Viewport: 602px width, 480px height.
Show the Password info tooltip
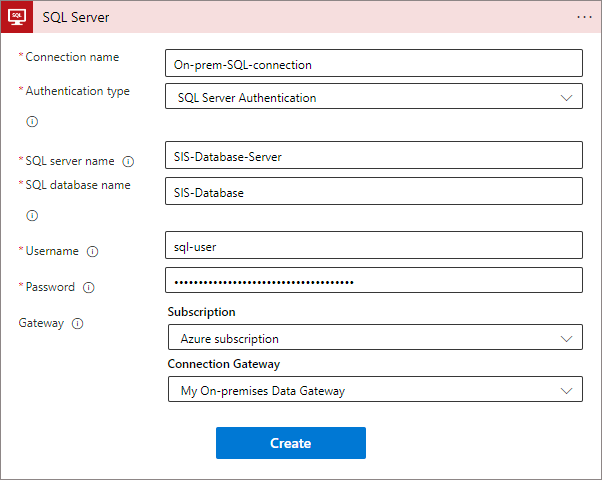coord(89,287)
